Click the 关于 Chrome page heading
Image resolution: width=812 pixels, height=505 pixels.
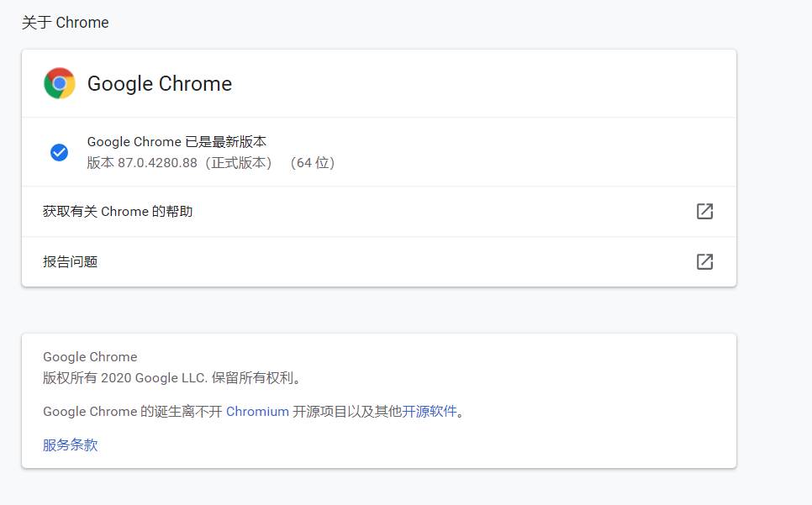coord(66,23)
